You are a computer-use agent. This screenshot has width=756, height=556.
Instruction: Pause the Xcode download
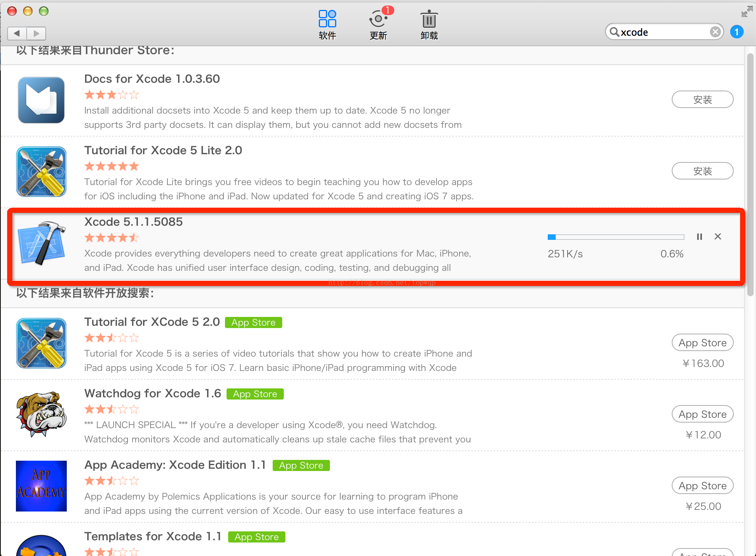(x=700, y=237)
